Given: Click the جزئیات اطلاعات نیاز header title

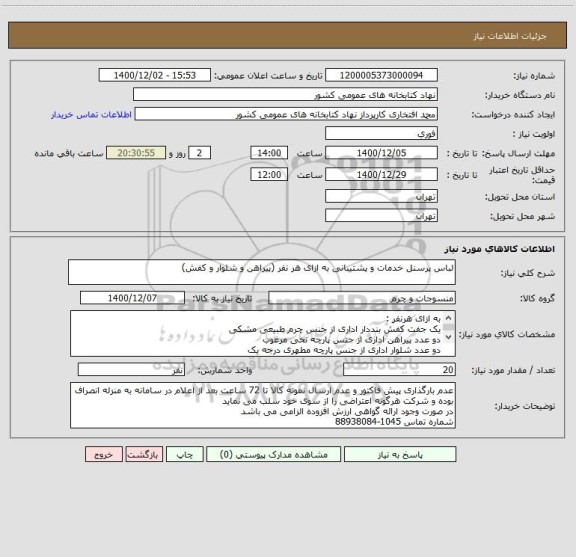Looking at the screenshot, I should pos(510,36).
